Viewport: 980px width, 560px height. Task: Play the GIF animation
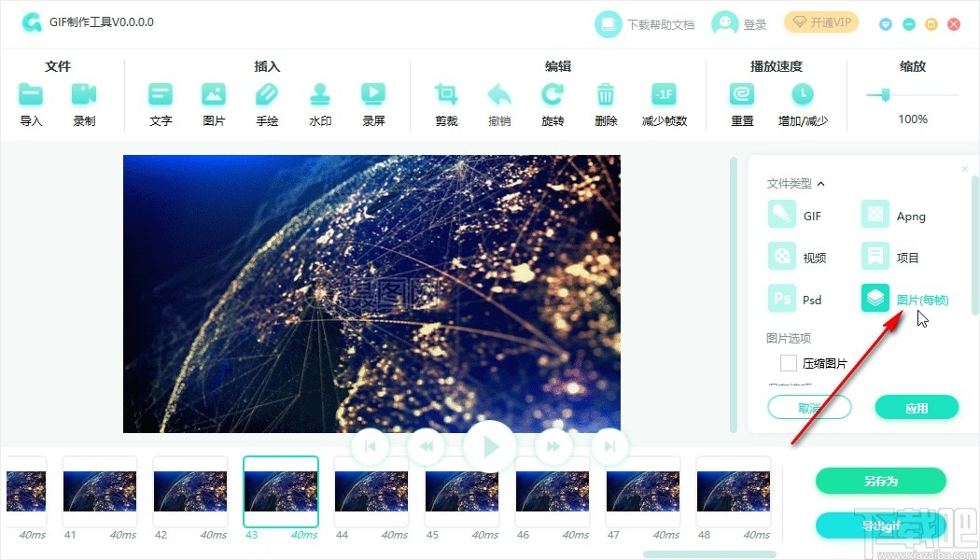490,446
